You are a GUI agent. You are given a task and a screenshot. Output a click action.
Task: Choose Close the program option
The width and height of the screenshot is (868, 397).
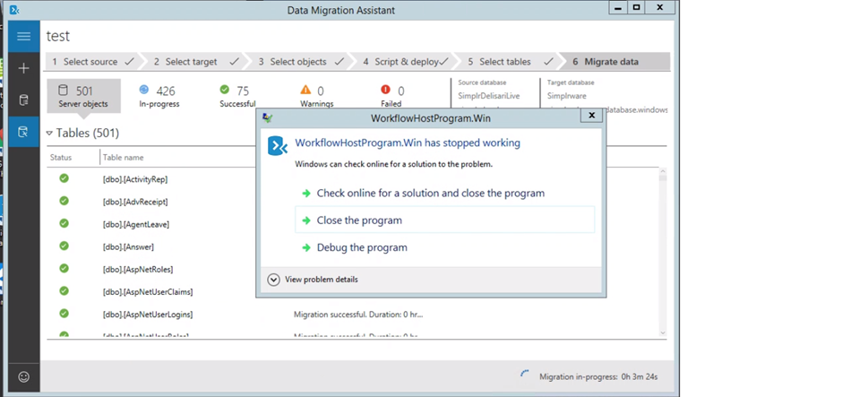(x=444, y=220)
